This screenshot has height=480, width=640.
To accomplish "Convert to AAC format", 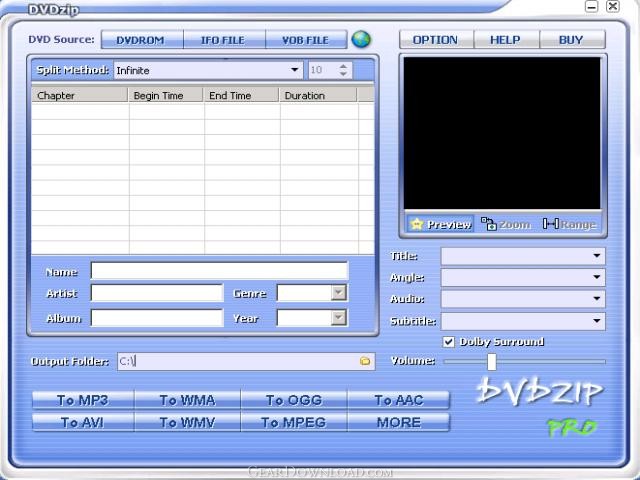I will click(x=399, y=400).
